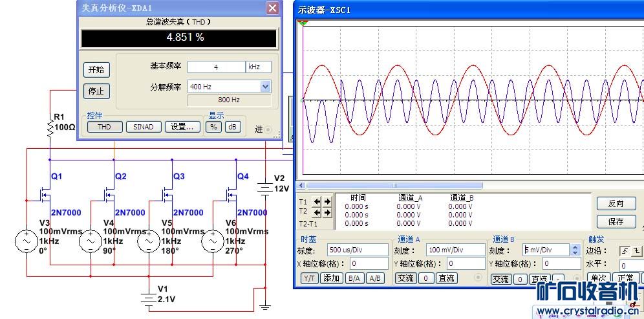The image size is (644, 319).
Task: Move cursor T2 left with arrow button
Action: click(x=317, y=212)
